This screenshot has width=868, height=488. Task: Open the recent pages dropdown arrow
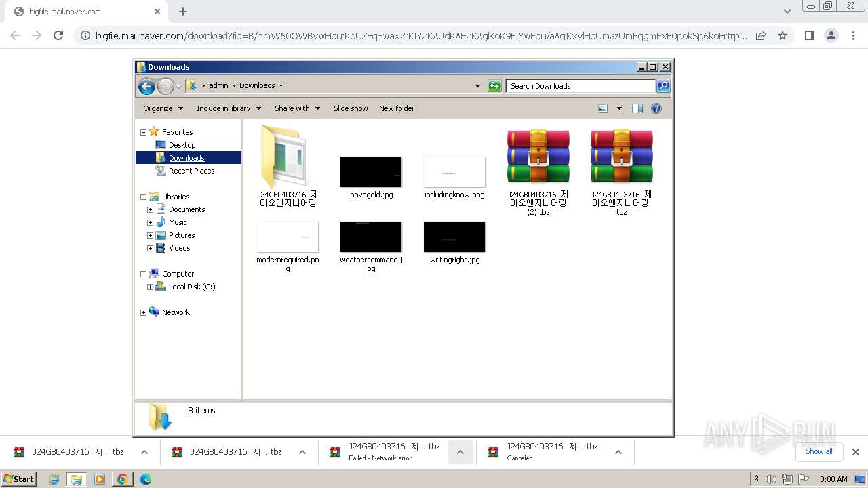[x=179, y=86]
